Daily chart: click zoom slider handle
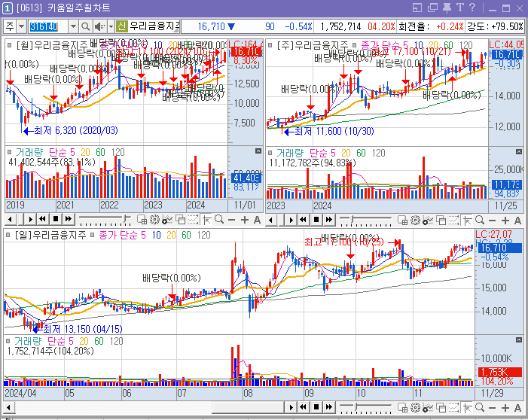The width and height of the screenshot is (528, 420). click(x=356, y=406)
